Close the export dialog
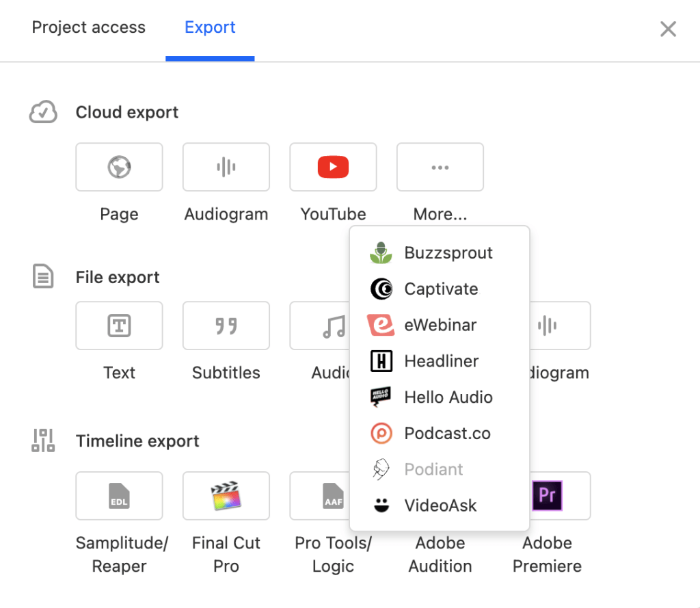The width and height of the screenshot is (700, 608). 668,29
